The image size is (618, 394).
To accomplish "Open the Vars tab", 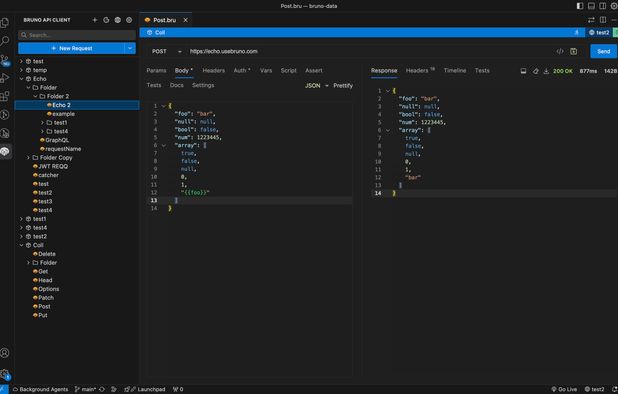I will pyautogui.click(x=266, y=71).
